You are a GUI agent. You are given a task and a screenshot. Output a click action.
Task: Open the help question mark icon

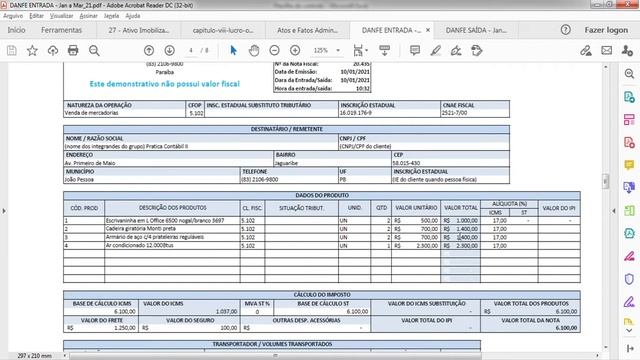pos(565,30)
